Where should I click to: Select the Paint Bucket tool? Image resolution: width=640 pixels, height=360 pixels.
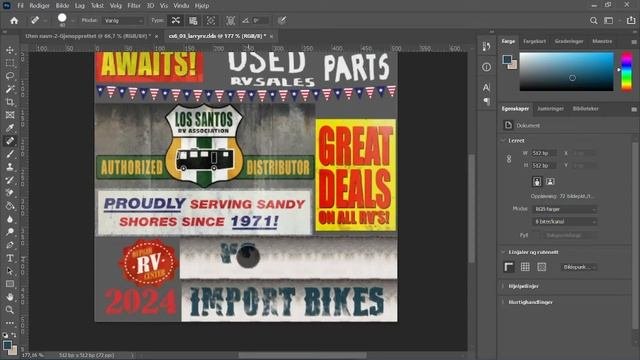coord(10,206)
